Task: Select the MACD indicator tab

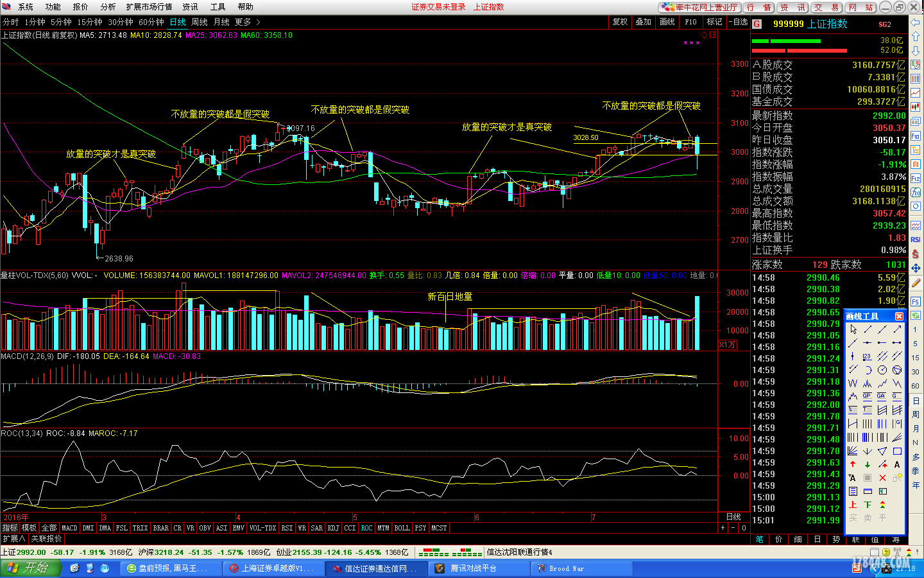Action: 69,528
